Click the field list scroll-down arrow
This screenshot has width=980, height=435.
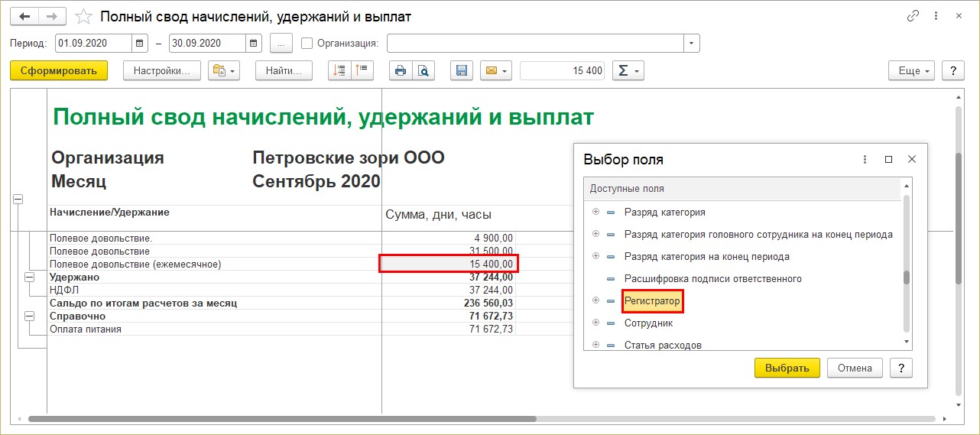(x=907, y=342)
